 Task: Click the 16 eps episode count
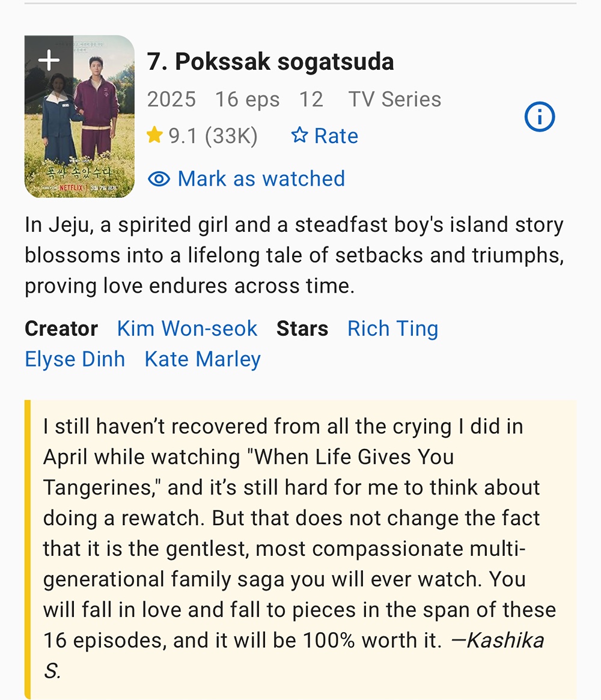247,99
